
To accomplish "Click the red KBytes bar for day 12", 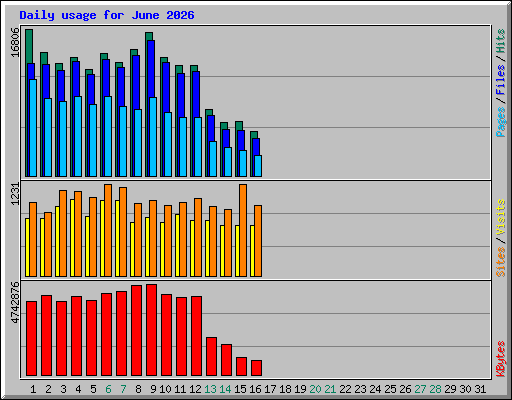I will pyautogui.click(x=197, y=336).
